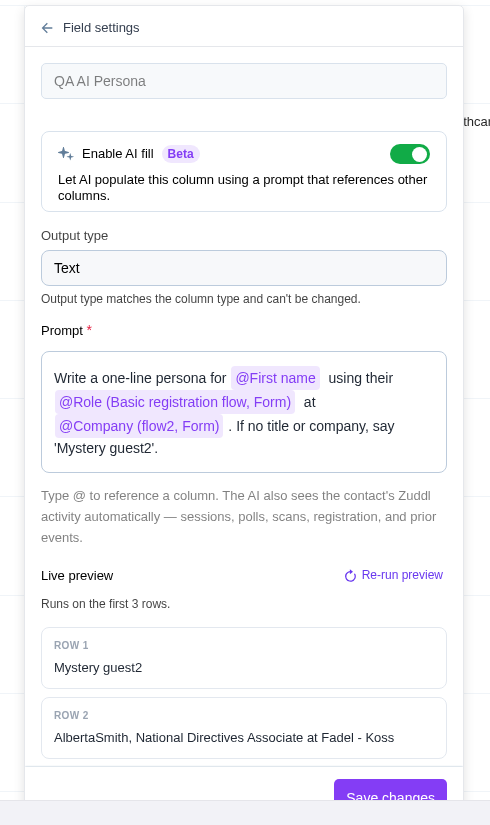Click the Beta badge
The image size is (490, 825).
(x=181, y=154)
